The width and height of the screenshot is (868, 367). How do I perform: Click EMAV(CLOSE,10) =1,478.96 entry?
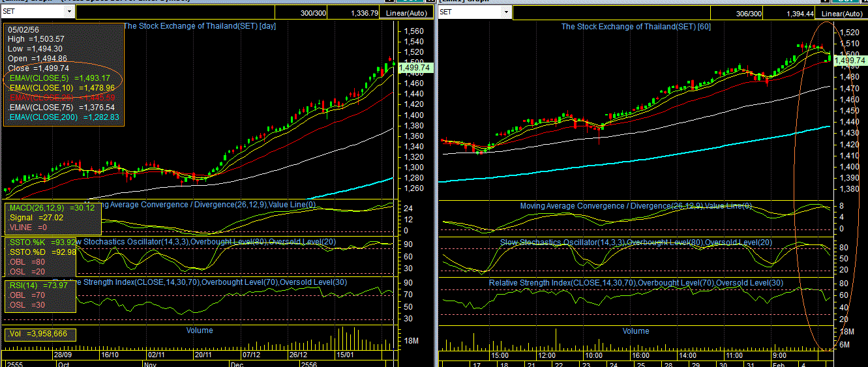[x=61, y=88]
